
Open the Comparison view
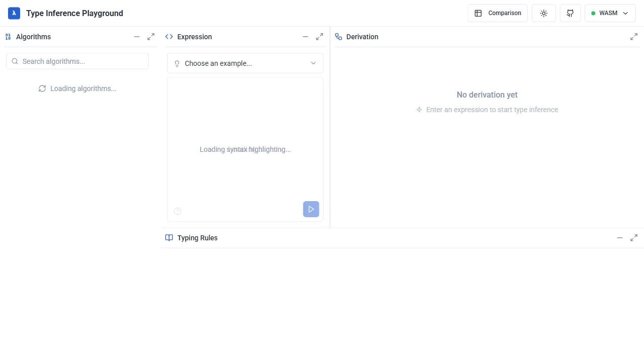(498, 13)
